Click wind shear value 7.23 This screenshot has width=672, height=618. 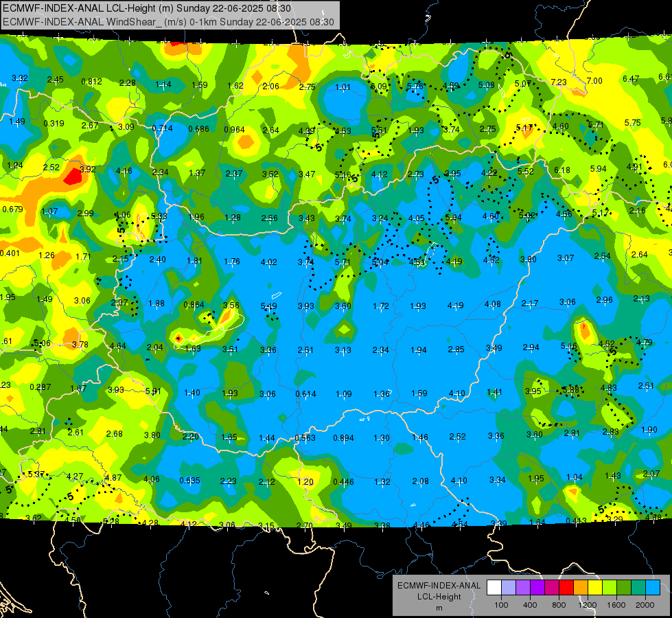click(x=559, y=82)
